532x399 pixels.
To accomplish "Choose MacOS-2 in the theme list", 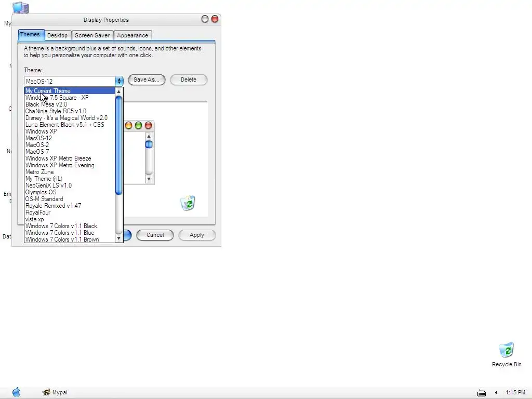I will point(70,145).
